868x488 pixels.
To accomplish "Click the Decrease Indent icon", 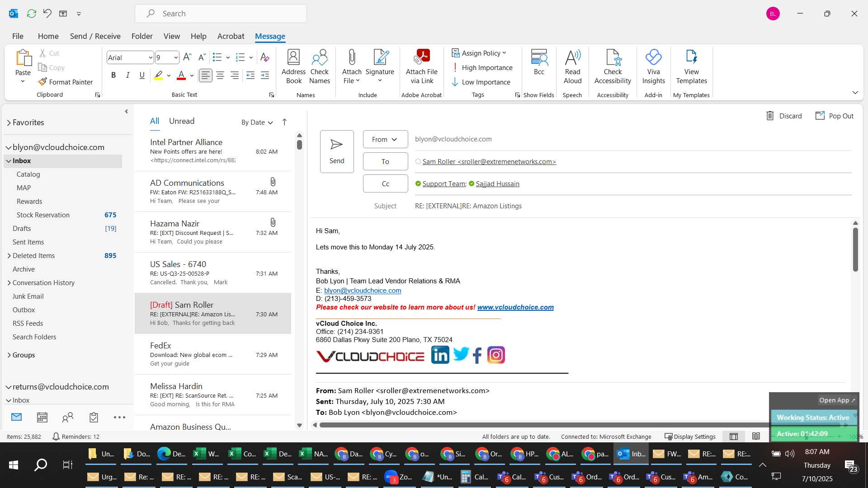I will click(250, 75).
